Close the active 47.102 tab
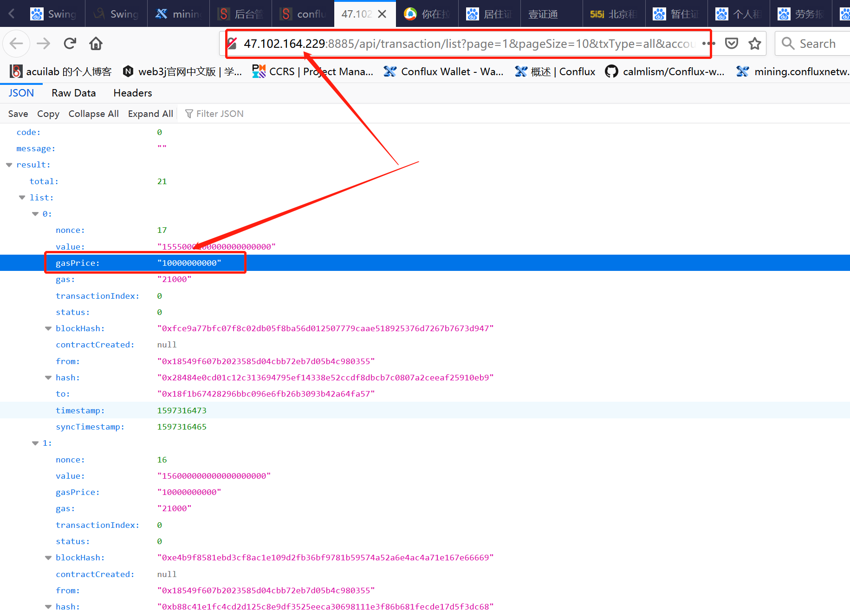The height and width of the screenshot is (616, 850). tap(382, 14)
